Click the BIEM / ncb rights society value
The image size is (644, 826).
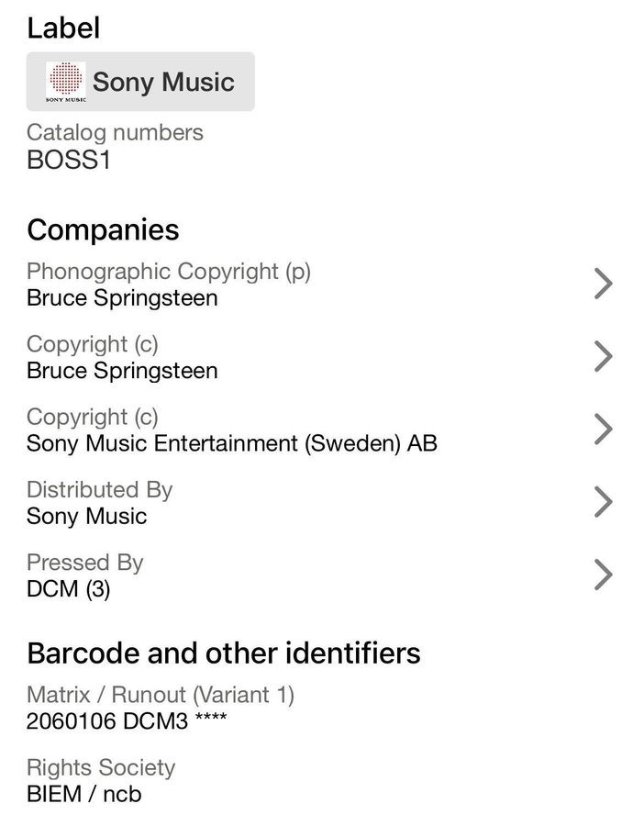83,793
